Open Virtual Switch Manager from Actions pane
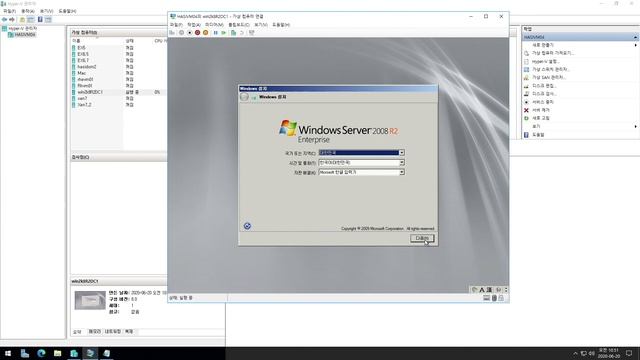 click(550, 69)
